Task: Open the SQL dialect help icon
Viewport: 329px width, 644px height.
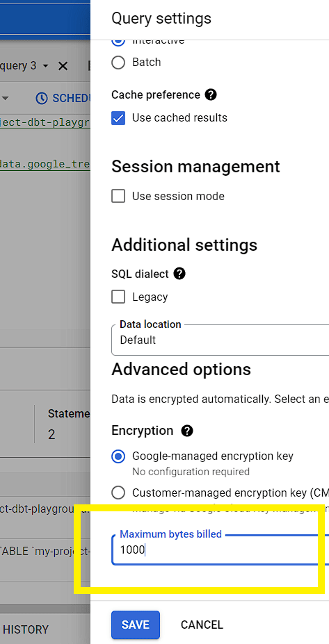Action: click(x=179, y=274)
